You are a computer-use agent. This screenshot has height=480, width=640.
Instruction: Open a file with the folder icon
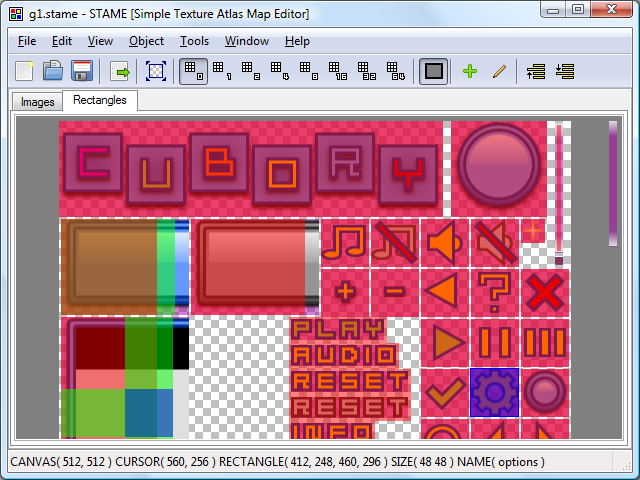(x=53, y=71)
